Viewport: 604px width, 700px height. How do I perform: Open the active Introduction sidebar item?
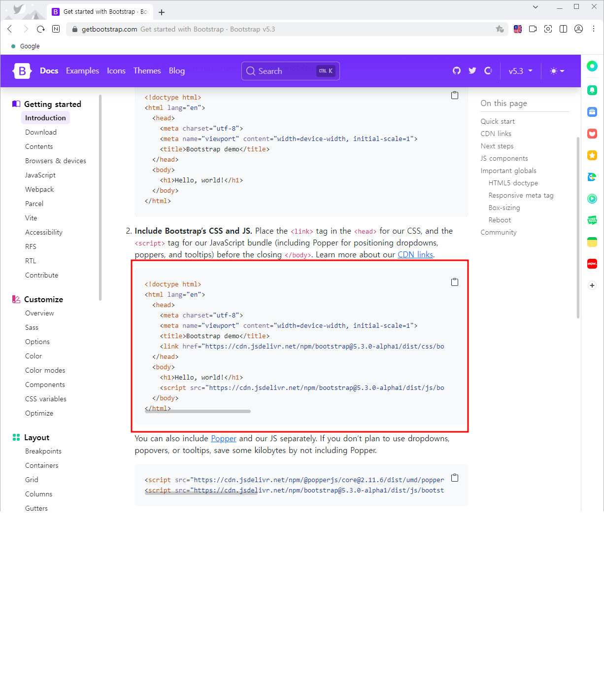(45, 118)
